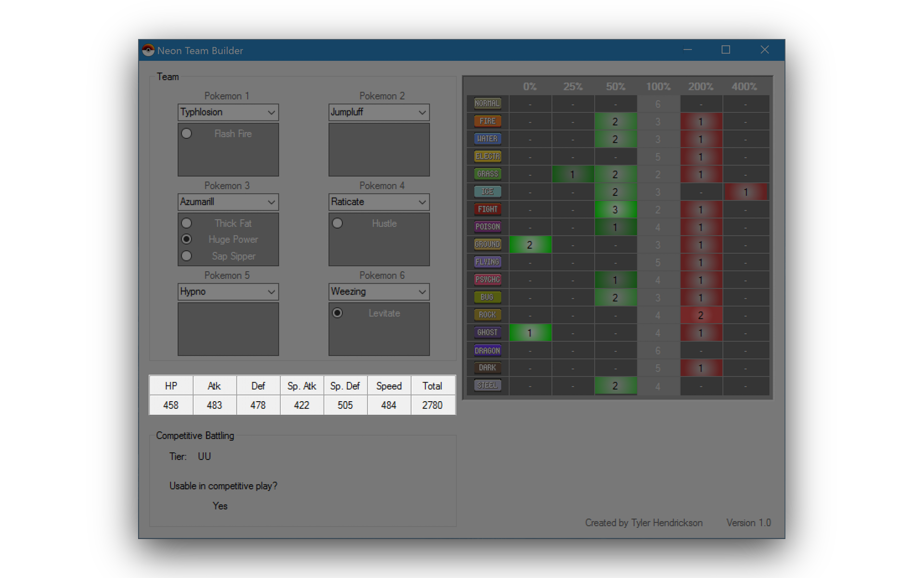The image size is (924, 578).
Task: Select the Sap Sipper ability radio button
Action: [x=187, y=256]
